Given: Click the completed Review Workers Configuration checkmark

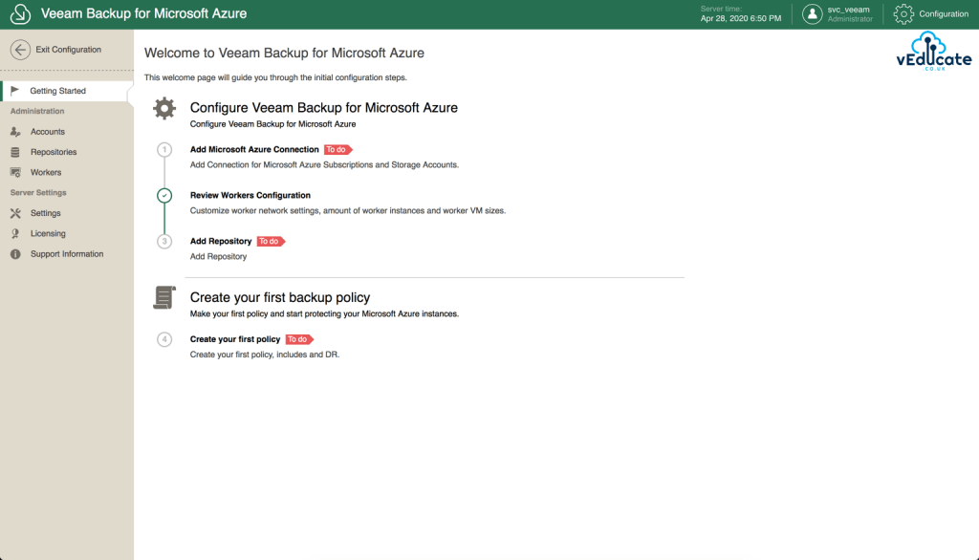Looking at the screenshot, I should tap(163, 195).
